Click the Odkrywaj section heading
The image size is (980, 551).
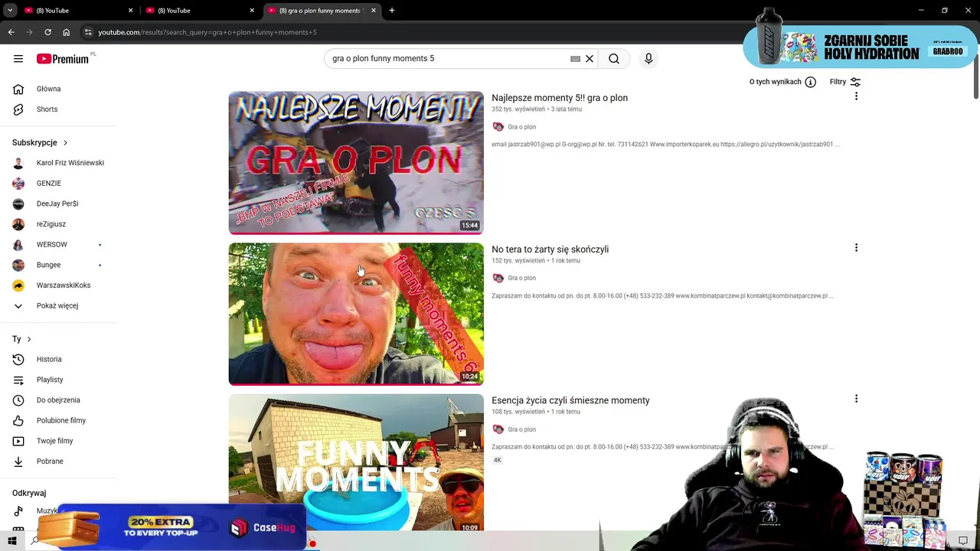29,493
